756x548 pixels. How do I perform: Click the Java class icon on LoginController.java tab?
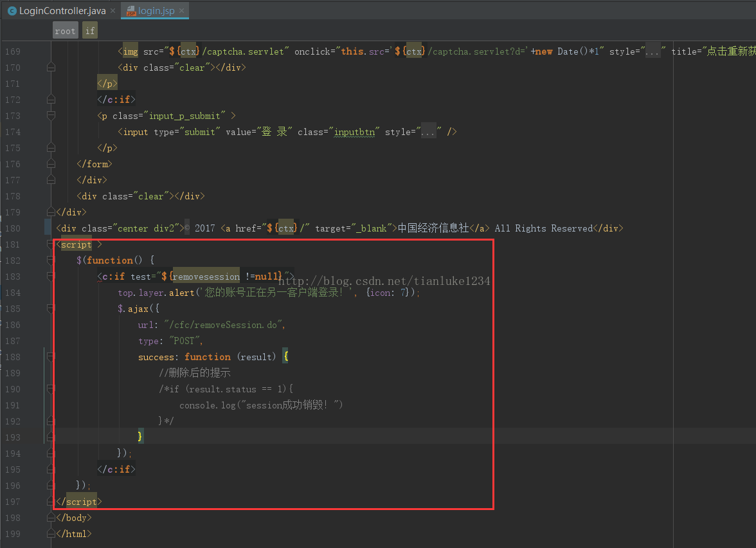[x=13, y=10]
